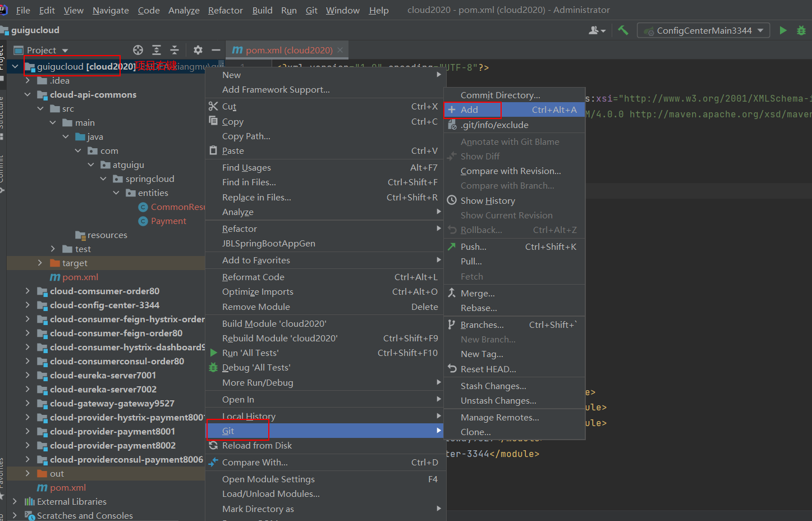The height and width of the screenshot is (521, 812).
Task: Open the New submenu in context menu
Action: tap(325, 75)
